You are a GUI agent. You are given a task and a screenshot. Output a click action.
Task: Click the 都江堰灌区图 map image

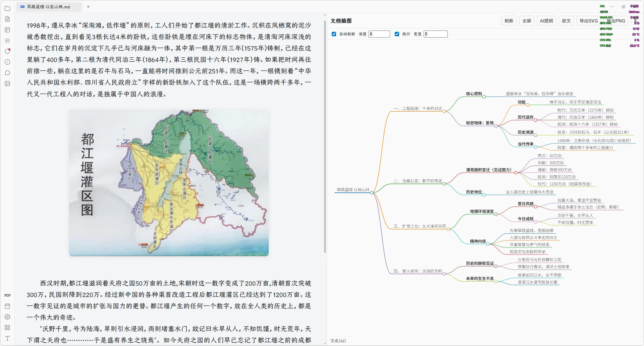[x=169, y=183]
